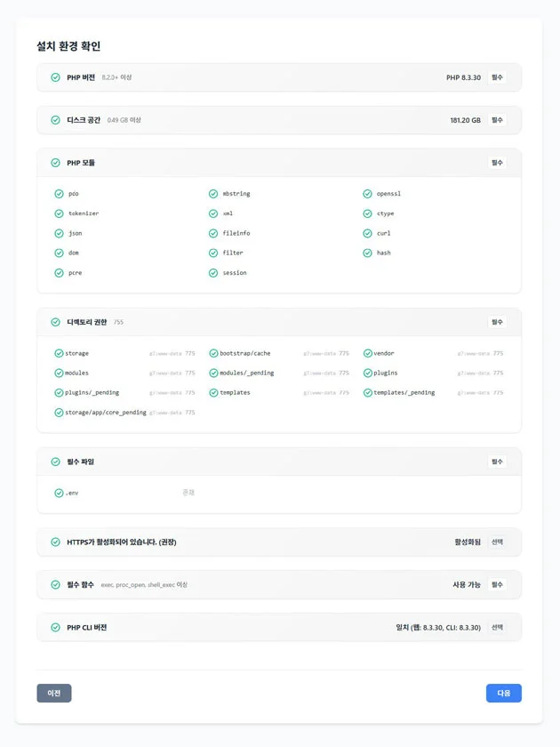
Task: Click the 일치 CLI version match text
Action: pos(438,628)
